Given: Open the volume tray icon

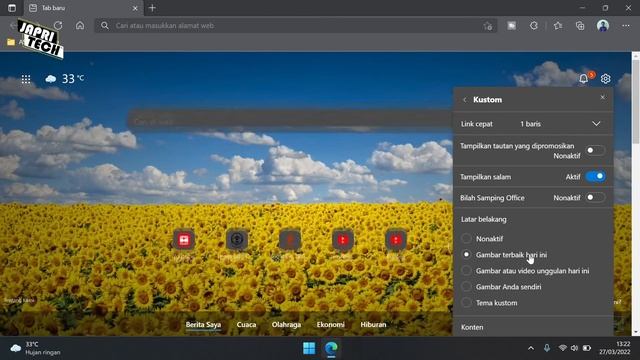Looking at the screenshot, I should coord(574,348).
